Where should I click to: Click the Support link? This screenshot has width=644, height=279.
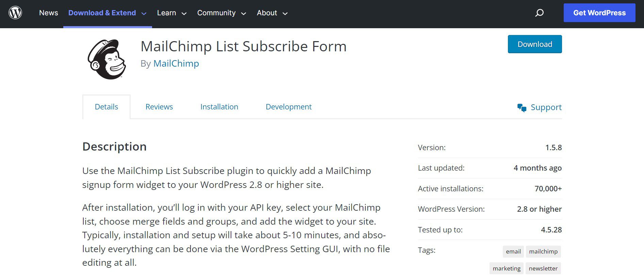pyautogui.click(x=546, y=107)
